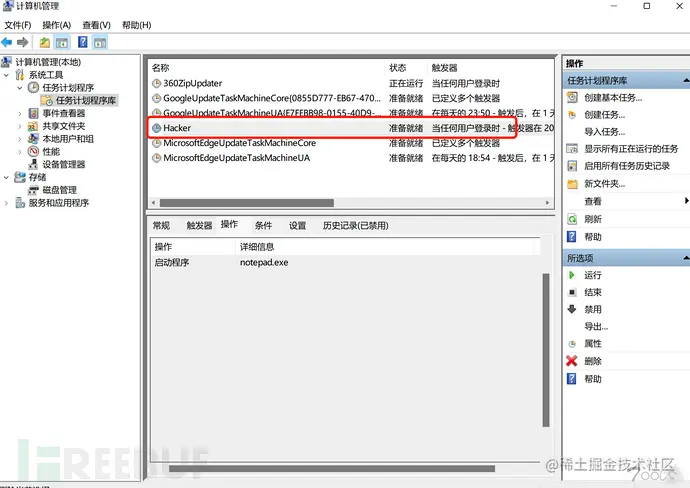The image size is (690, 488).
Task: Click the red X 删除 action
Action: coord(592,361)
